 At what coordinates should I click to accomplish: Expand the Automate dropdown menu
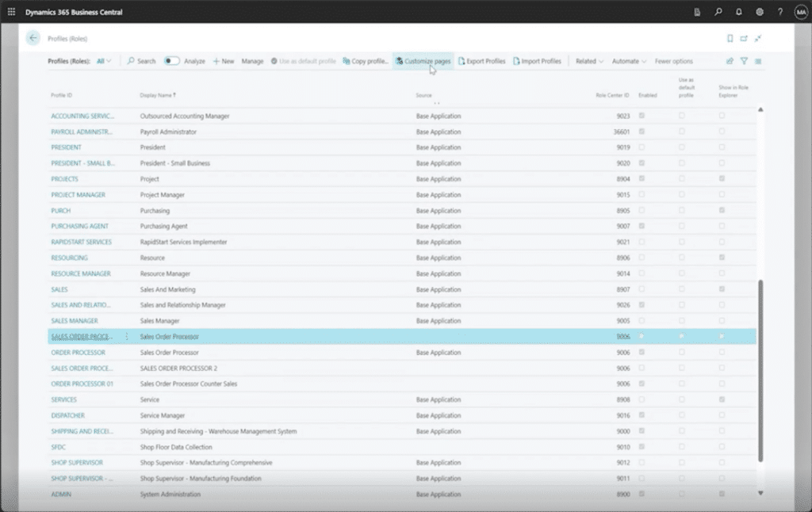point(629,61)
